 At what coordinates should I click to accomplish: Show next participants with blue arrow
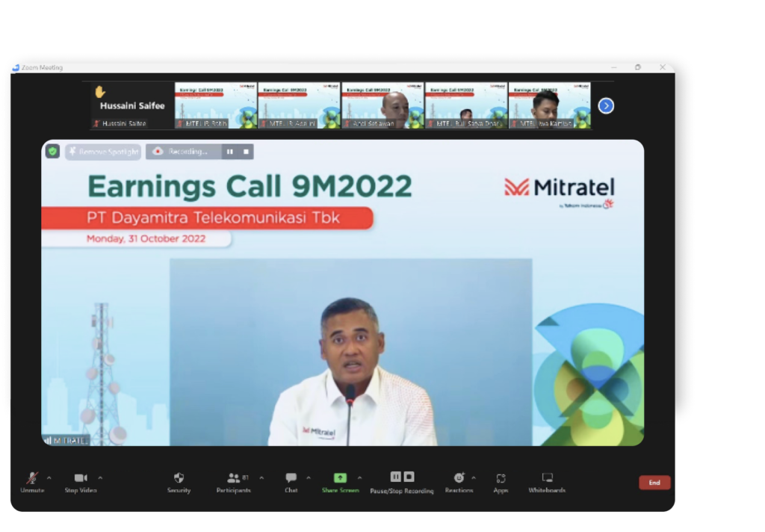[606, 105]
